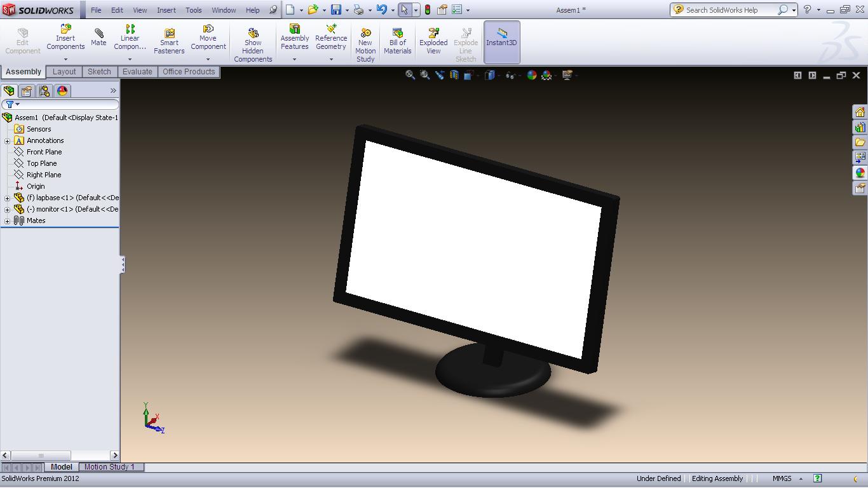Open the Layout tab
Image resolution: width=868 pixels, height=488 pixels.
coord(64,72)
